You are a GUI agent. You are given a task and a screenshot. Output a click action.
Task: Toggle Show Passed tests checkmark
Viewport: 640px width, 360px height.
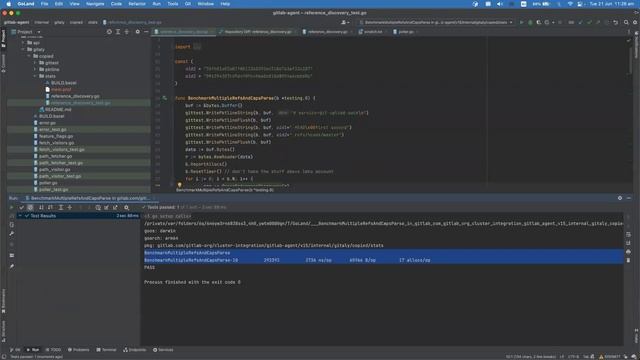[x=22, y=207]
